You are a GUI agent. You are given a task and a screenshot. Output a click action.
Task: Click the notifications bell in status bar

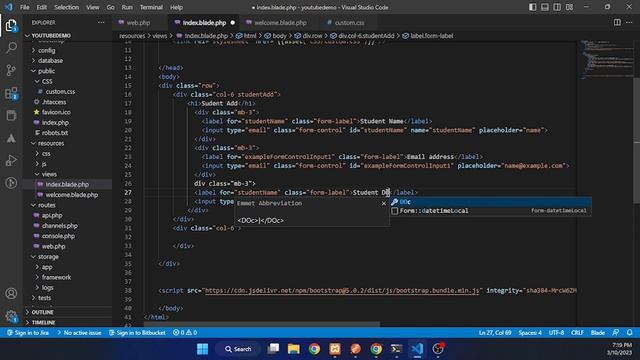[630, 333]
